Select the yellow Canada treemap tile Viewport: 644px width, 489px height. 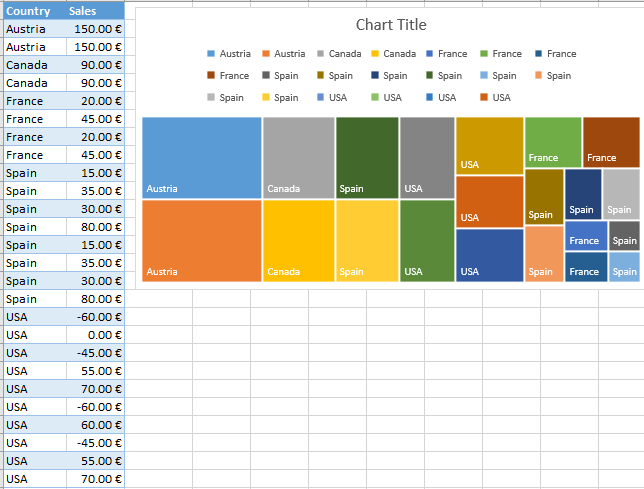(298, 240)
